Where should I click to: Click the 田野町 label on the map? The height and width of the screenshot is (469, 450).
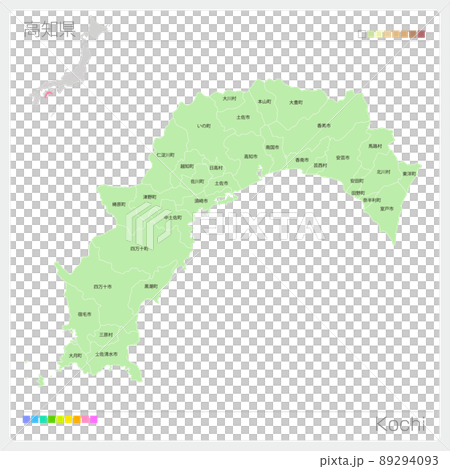point(358,193)
